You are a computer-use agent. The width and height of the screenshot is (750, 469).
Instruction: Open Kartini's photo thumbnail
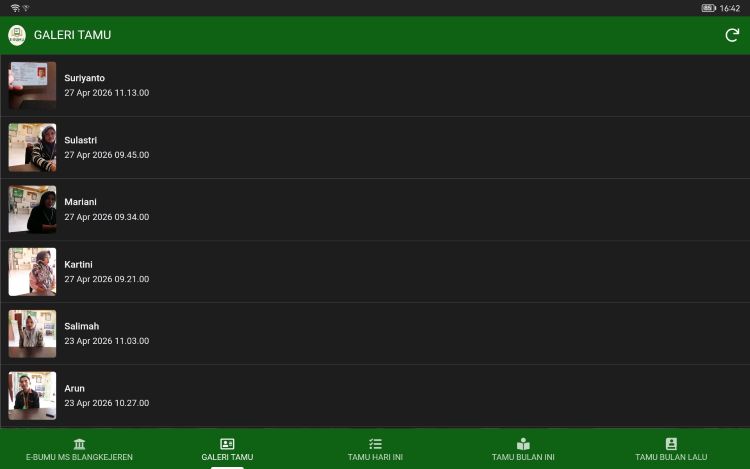(32, 272)
